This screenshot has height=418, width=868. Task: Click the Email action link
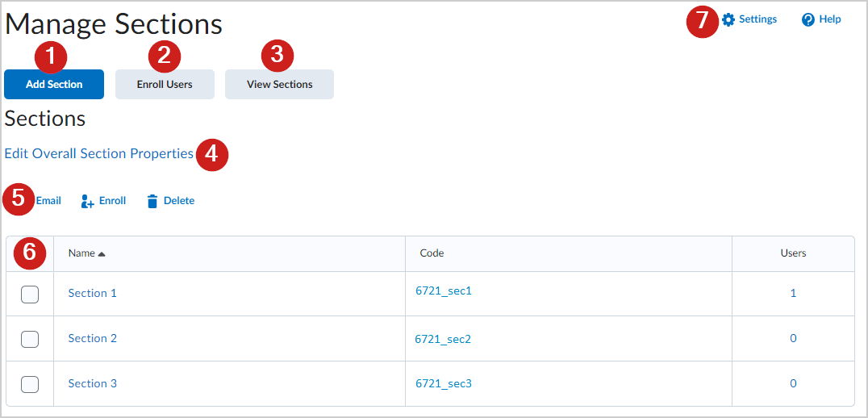(x=48, y=201)
